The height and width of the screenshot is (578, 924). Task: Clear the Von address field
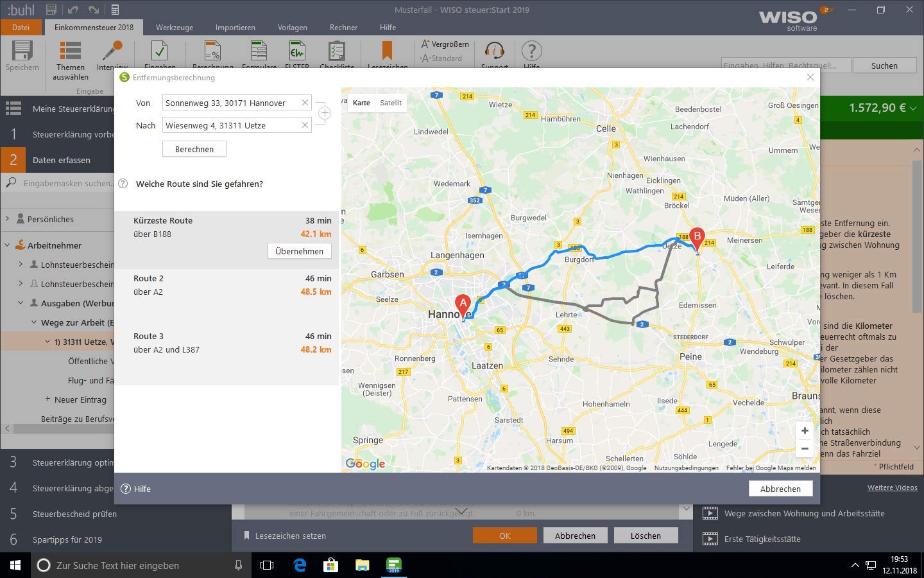(305, 103)
